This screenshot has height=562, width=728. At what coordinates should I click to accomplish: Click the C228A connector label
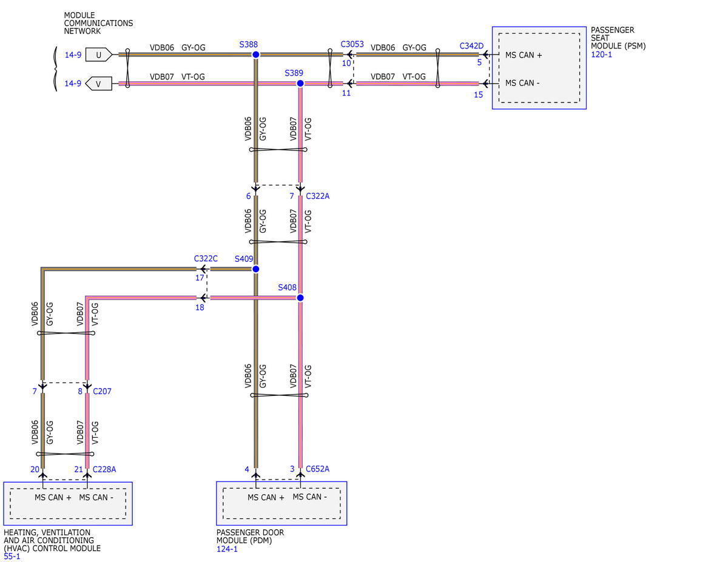[x=104, y=469]
